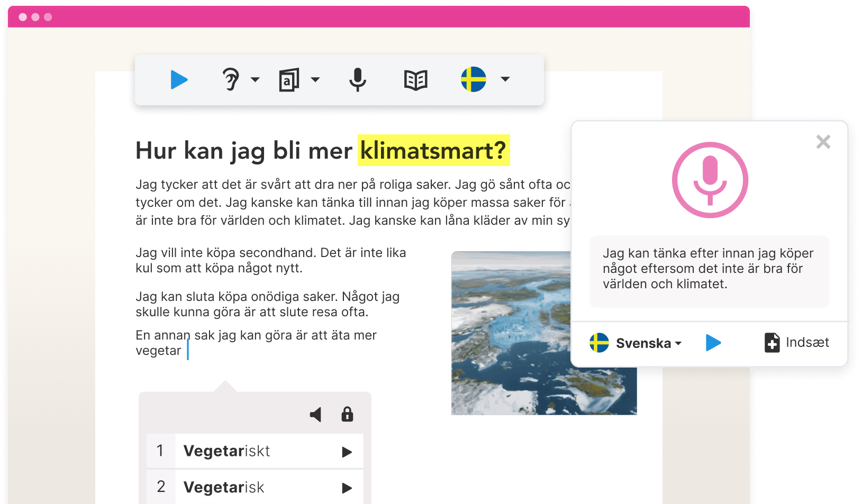This screenshot has height=504, width=862.
Task: Toggle the lock on the word suggestion list
Action: click(x=347, y=415)
